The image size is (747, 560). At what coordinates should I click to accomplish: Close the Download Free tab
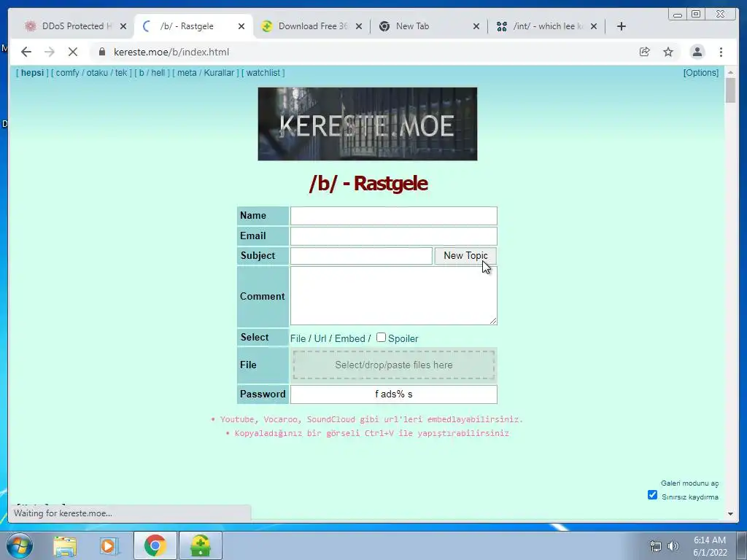(x=359, y=26)
